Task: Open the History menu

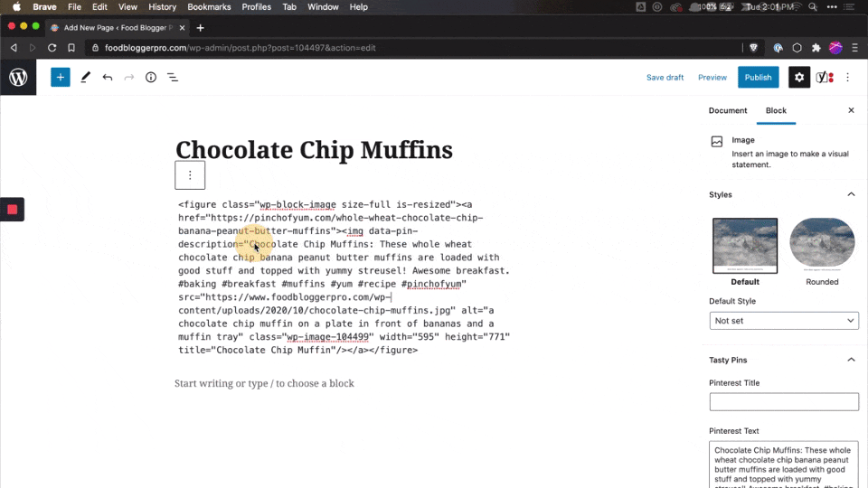Action: 162,7
